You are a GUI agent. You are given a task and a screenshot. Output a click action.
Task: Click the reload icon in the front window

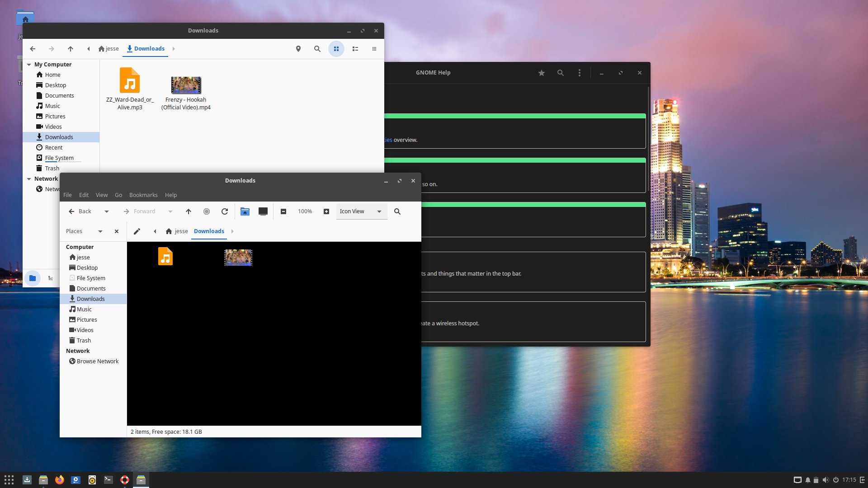225,211
